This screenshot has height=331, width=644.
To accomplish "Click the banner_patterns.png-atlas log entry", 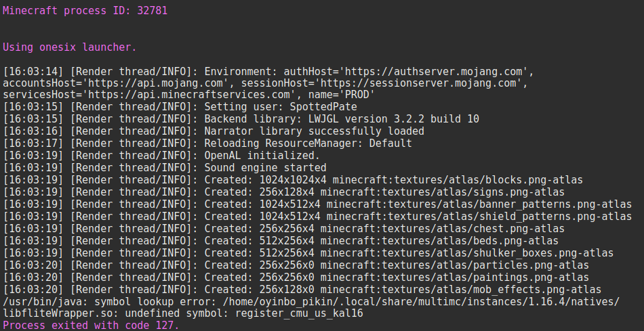I will point(476,204).
